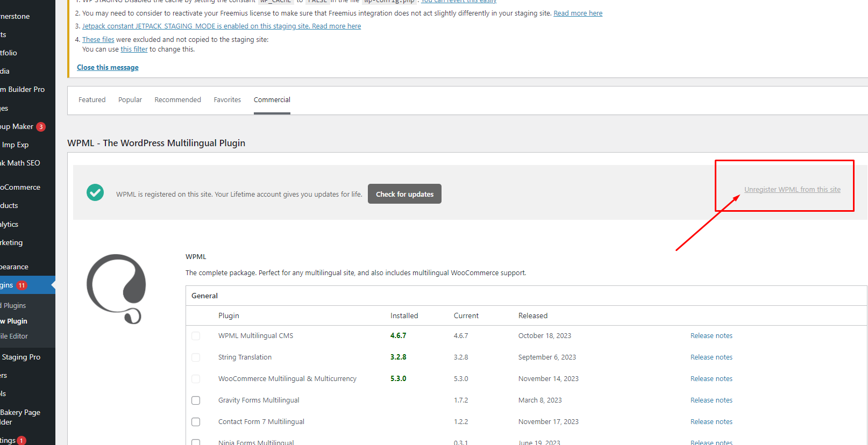Click release date October 18, 2023
This screenshot has width=868, height=445.
pos(545,336)
